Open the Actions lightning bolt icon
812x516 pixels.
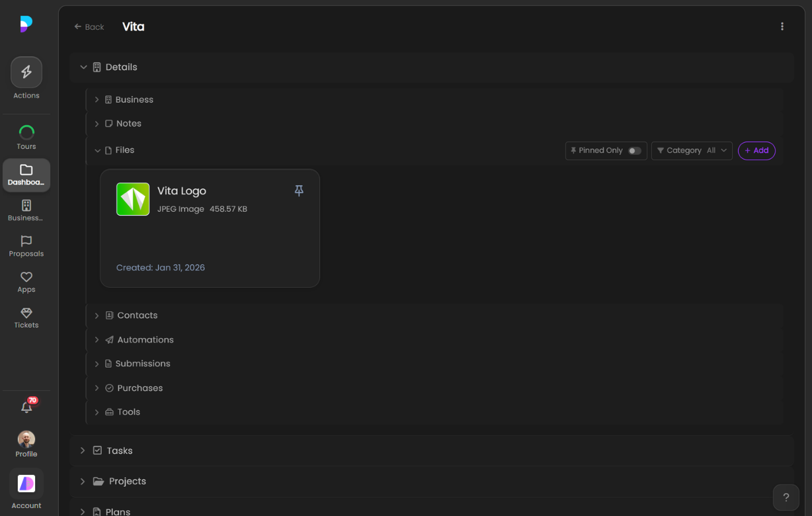tap(26, 72)
